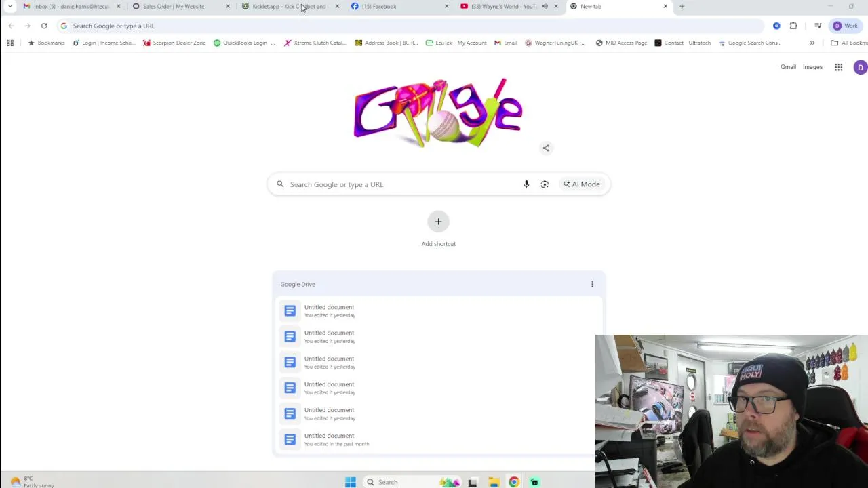Image resolution: width=868 pixels, height=488 pixels.
Task: Open the Gmail link
Action: click(x=788, y=67)
